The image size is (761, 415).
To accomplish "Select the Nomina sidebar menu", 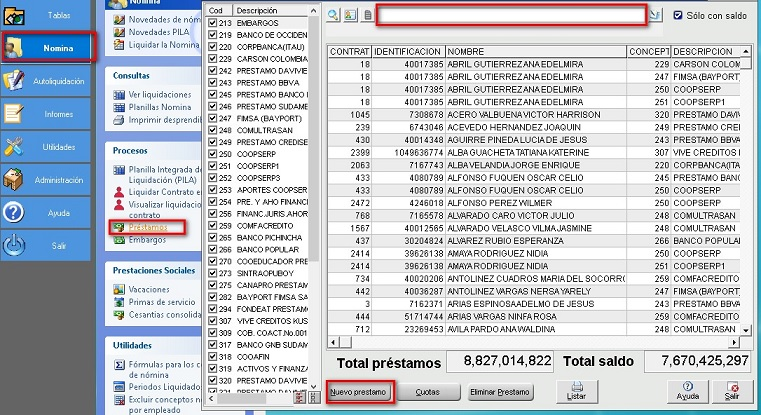I will point(50,48).
